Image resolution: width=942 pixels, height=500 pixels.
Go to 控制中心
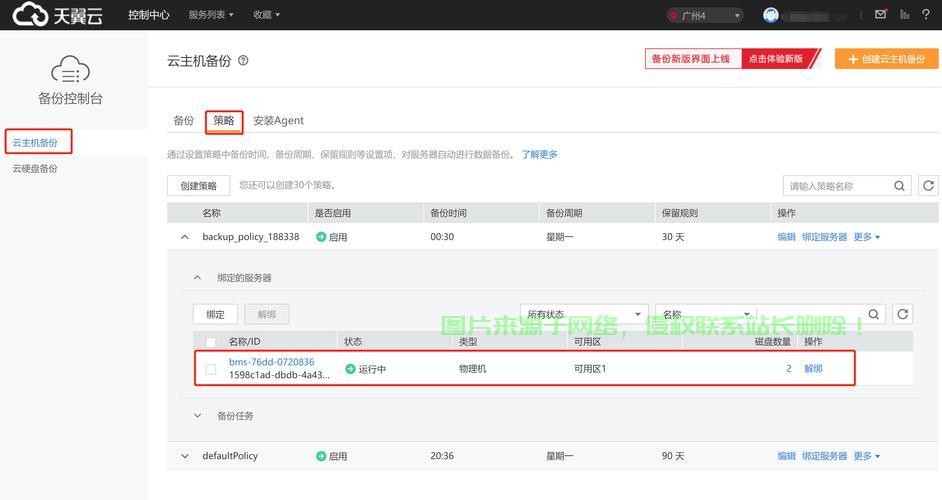click(x=148, y=14)
